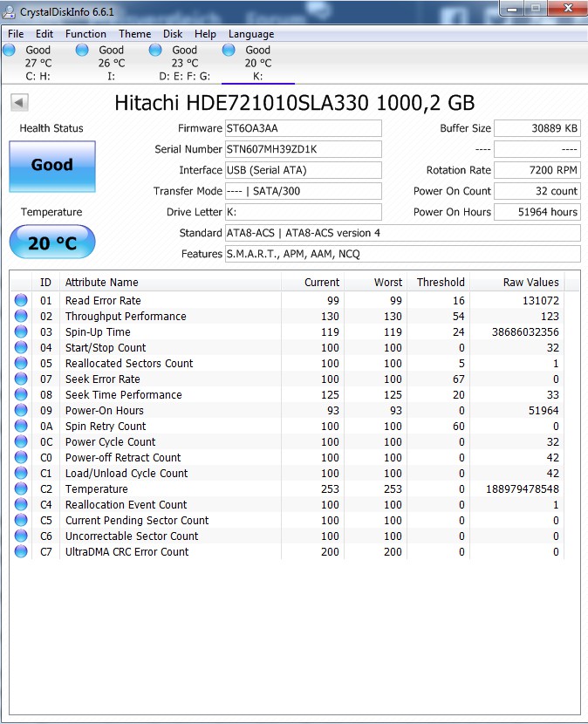This screenshot has height=724, width=588.
Task: Click raw value 38686032356 in Spin-Up Time row
Action: 525,332
